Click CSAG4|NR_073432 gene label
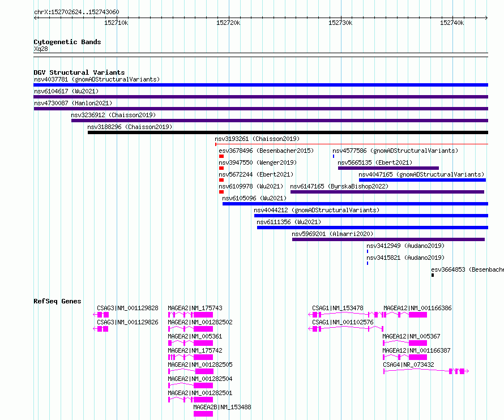Viewport: 504px width, 420px height. click(x=408, y=365)
